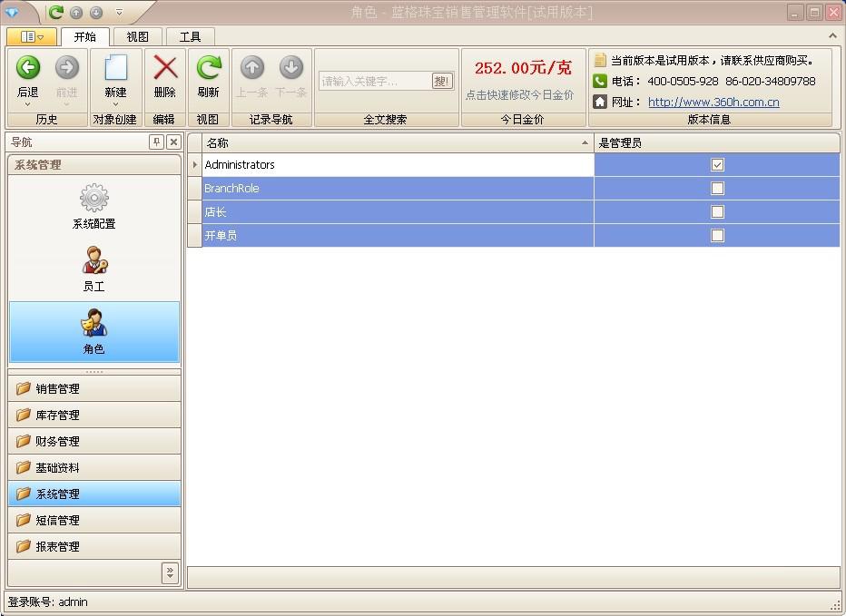Open 报表管理 navigation group
Screen dimensions: 846x616
click(94, 546)
